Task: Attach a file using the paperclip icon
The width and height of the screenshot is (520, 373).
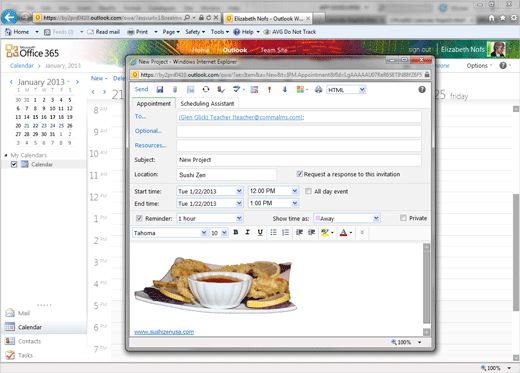Action: [175, 89]
